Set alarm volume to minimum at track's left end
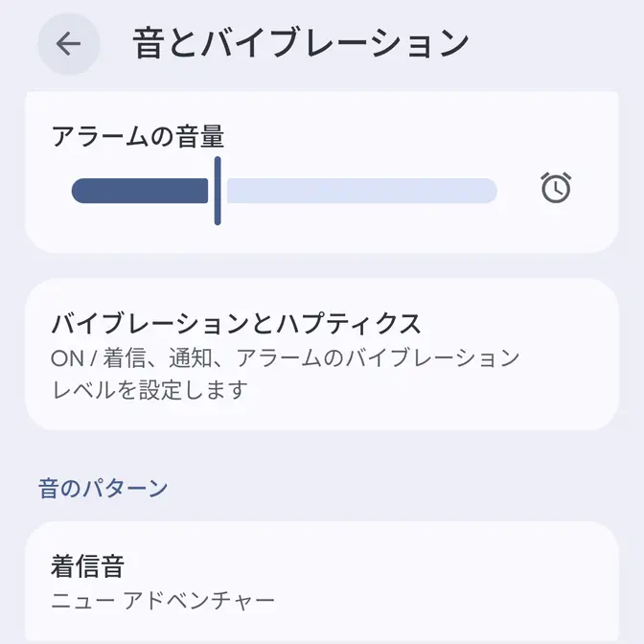Viewport: 644px width, 644px height. point(77,191)
